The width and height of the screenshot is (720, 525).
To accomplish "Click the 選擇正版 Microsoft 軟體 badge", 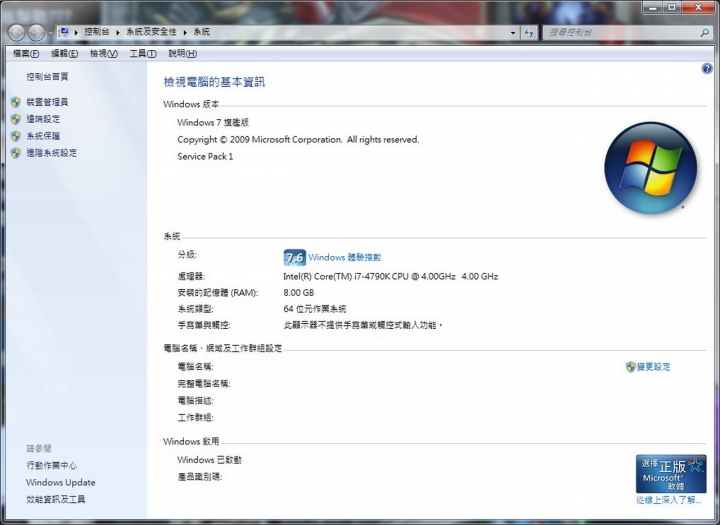I will (671, 474).
